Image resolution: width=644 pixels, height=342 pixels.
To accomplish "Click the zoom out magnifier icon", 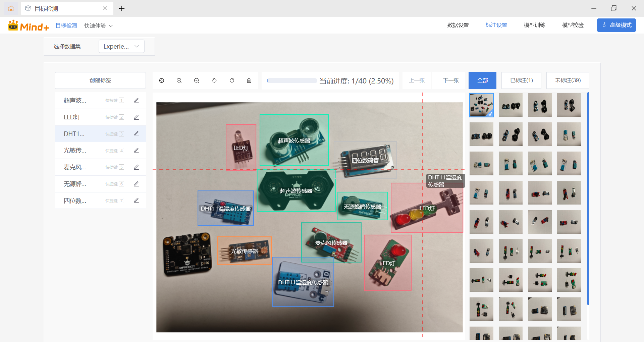I will tap(197, 80).
